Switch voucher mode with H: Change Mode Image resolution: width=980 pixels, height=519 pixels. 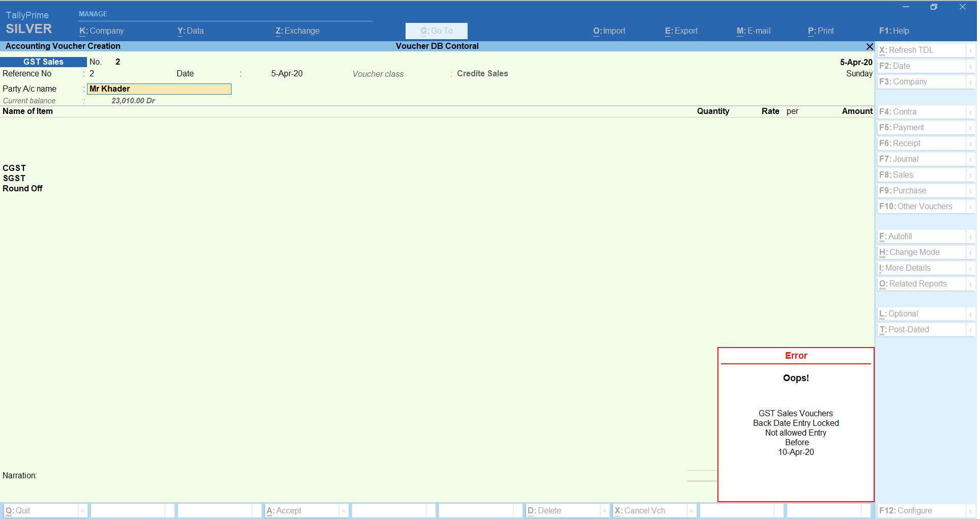coord(921,252)
